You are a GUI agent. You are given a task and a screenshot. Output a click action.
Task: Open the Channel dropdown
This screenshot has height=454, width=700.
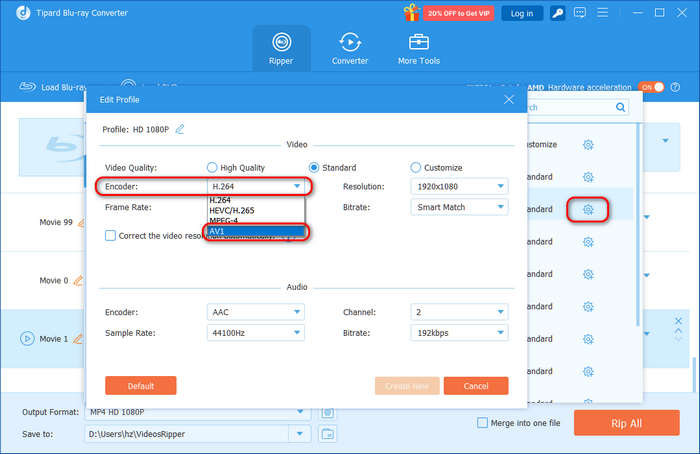click(459, 312)
